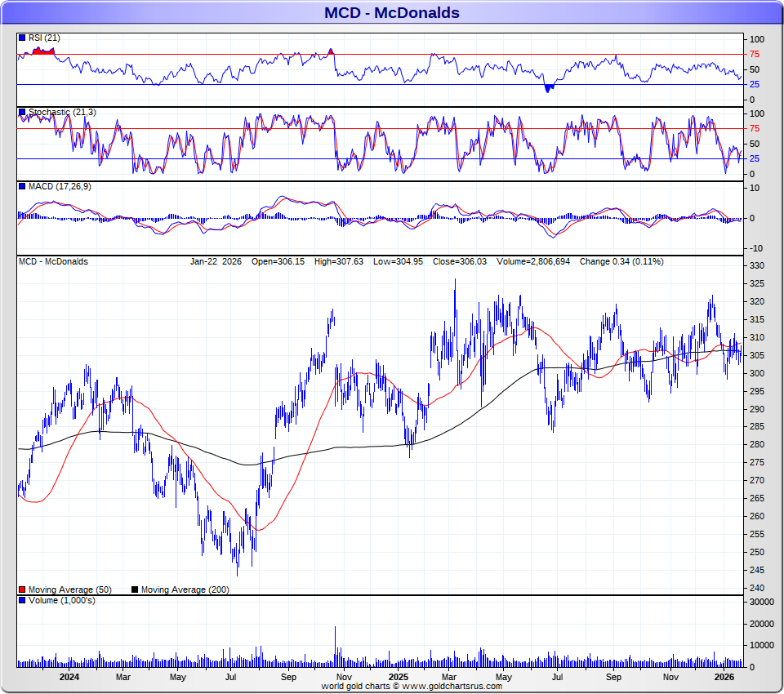
Task: Click the 'MCD - McDonalds' chart title
Action: pos(391,12)
